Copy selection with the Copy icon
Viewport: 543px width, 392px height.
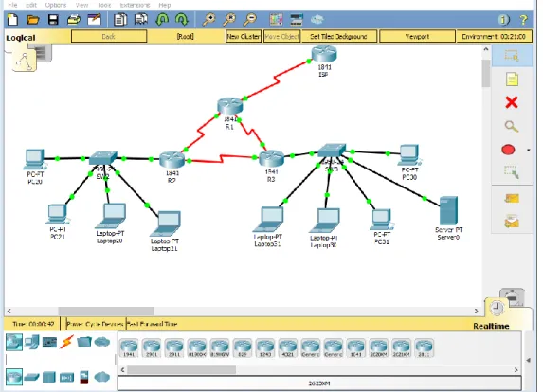tap(120, 19)
